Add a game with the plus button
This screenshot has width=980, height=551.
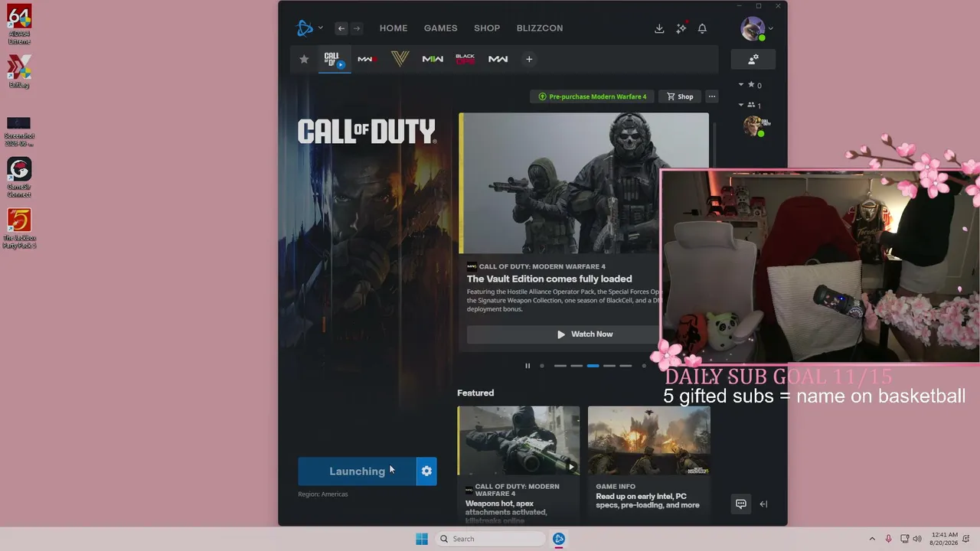[529, 59]
